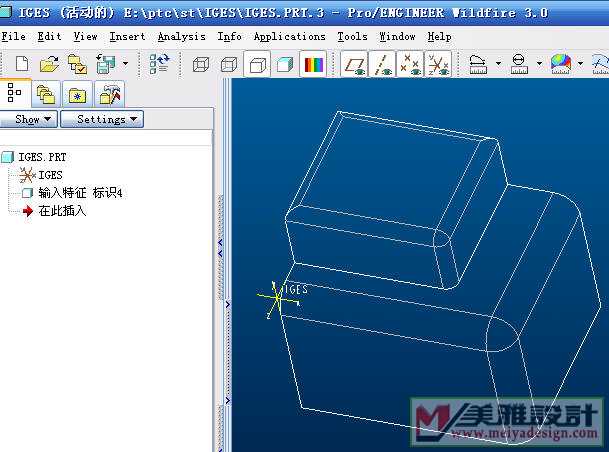Image resolution: width=609 pixels, height=452 pixels.
Task: Select 输入特征 标识4 import feature
Action: pyautogui.click(x=80, y=193)
